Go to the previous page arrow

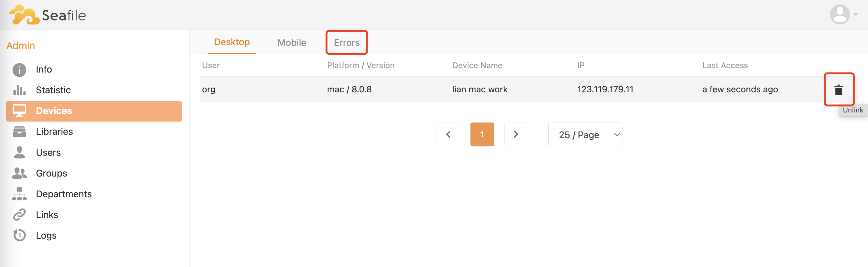[x=448, y=134]
